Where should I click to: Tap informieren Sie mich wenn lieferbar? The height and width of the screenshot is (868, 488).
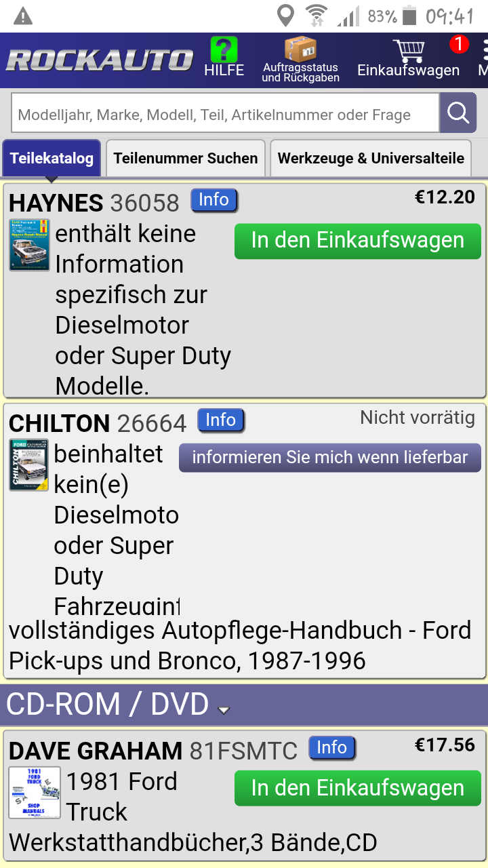[330, 458]
